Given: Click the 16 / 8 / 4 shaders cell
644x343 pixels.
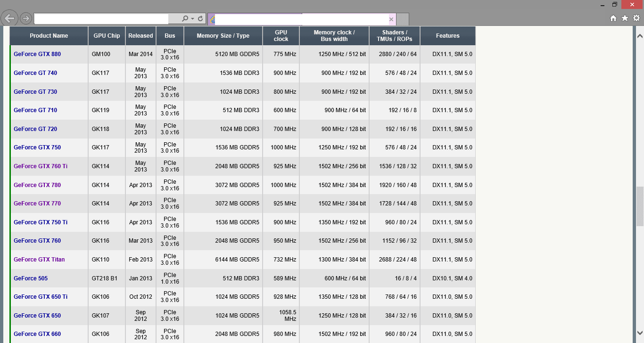Looking at the screenshot, I should pos(395,278).
